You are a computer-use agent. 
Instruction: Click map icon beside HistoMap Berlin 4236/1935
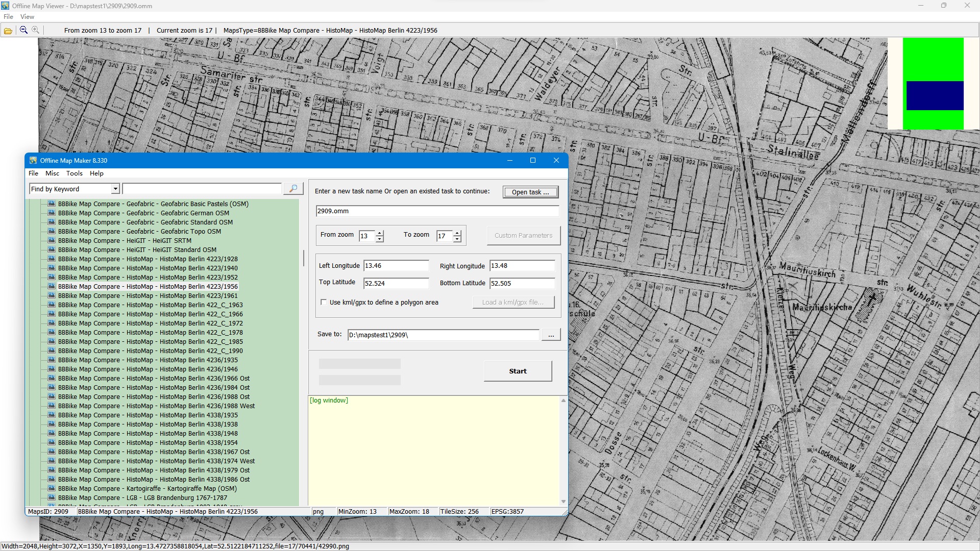(52, 360)
